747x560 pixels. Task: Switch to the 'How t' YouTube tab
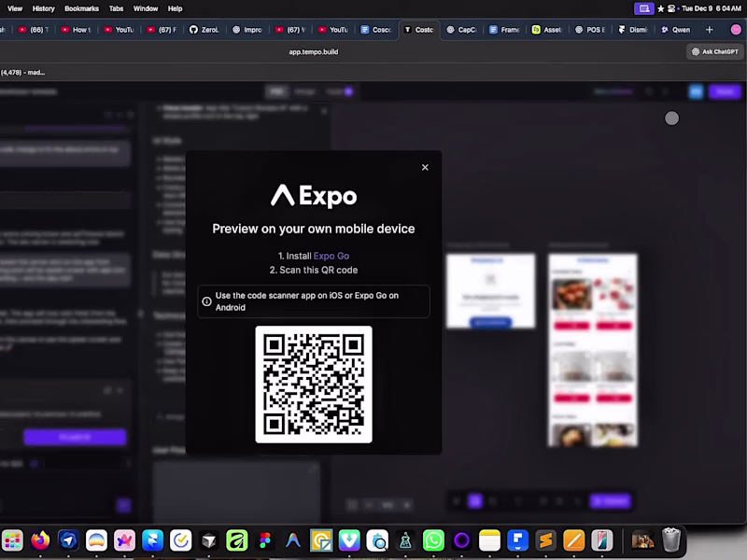tap(77, 30)
